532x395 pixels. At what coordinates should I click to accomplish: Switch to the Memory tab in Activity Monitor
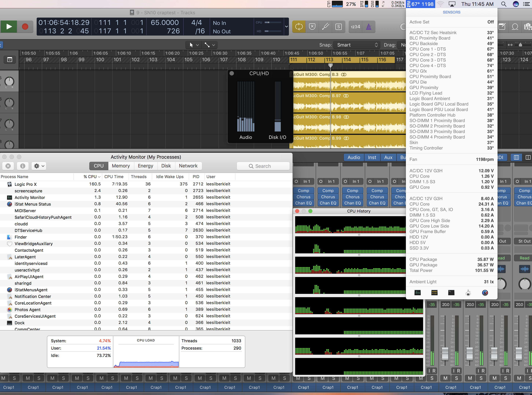(x=121, y=166)
